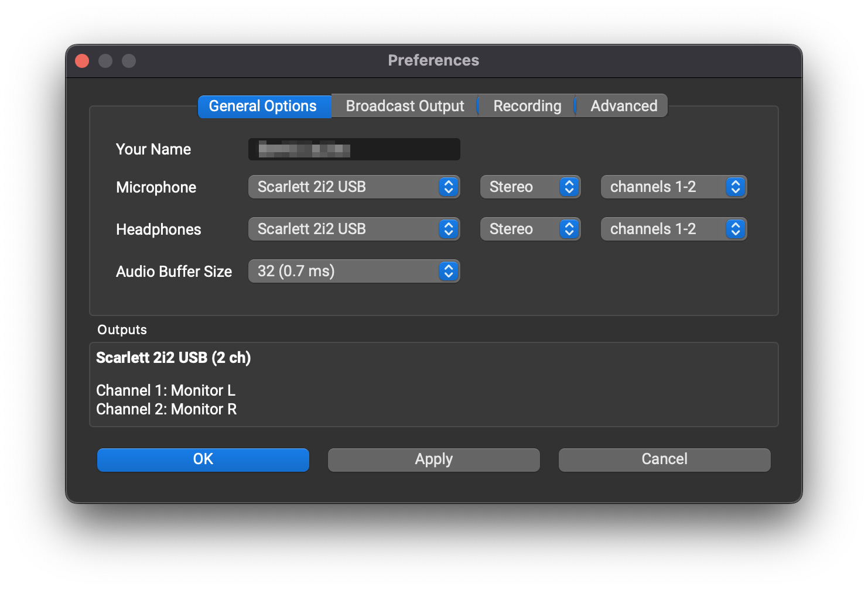868x590 pixels.
Task: Expand the Headphones Stereo mode dropdown
Action: click(530, 229)
